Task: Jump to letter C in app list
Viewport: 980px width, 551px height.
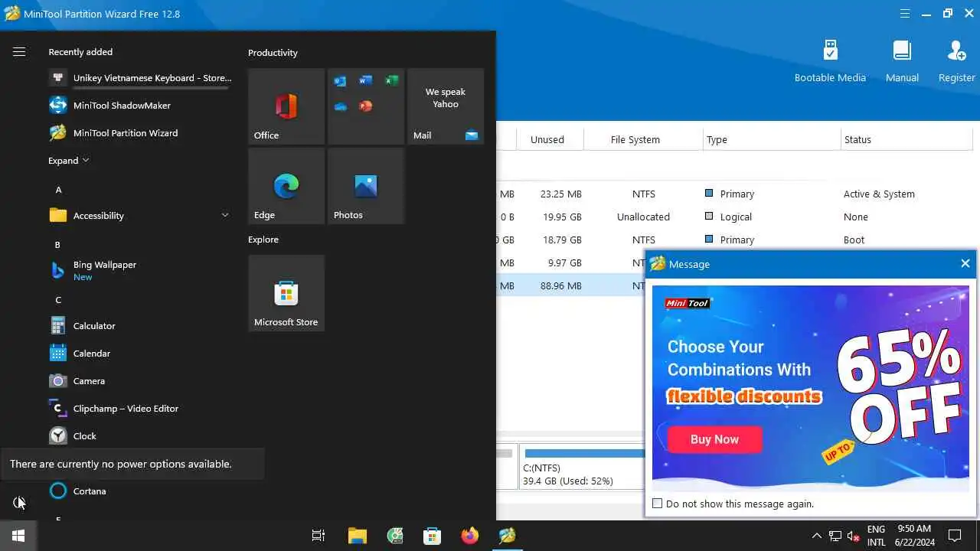Action: coord(58,300)
